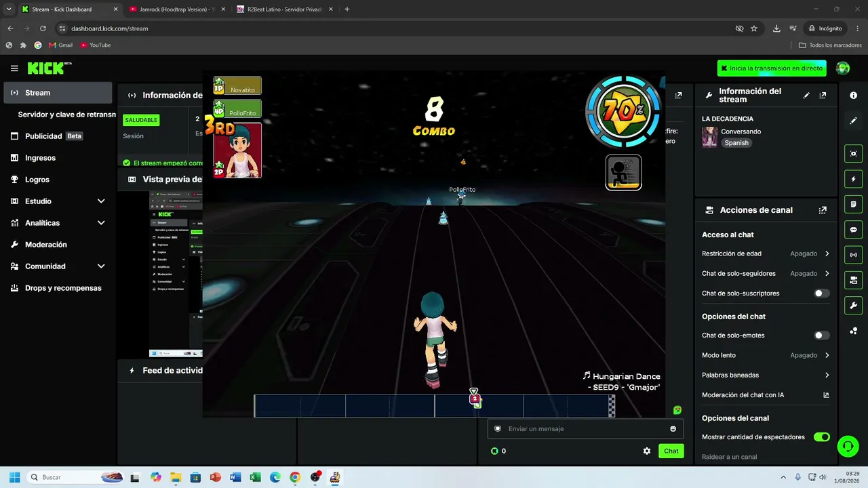Open the Kick hamburger menu
The height and width of the screenshot is (488, 868).
coord(14,68)
